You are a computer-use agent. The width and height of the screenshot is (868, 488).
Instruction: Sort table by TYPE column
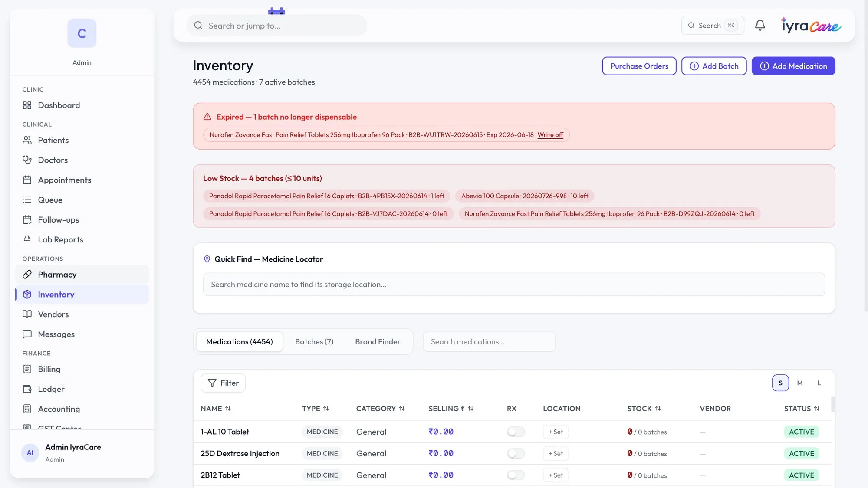pyautogui.click(x=316, y=409)
